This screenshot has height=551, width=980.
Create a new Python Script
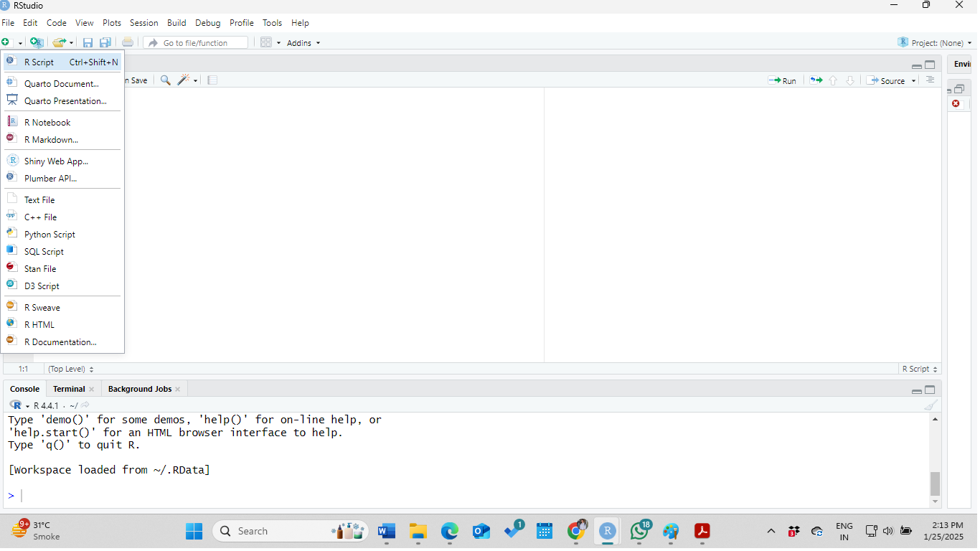click(x=63, y=235)
